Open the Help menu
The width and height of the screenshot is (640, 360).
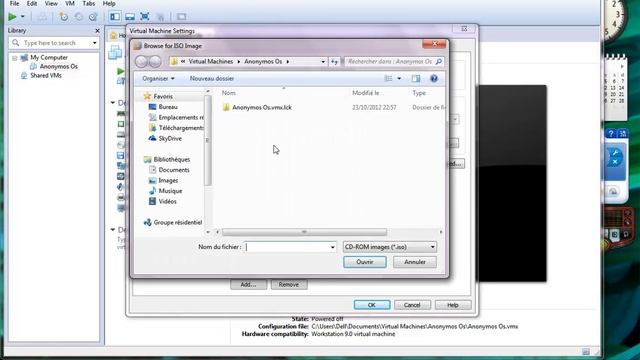pos(109,4)
